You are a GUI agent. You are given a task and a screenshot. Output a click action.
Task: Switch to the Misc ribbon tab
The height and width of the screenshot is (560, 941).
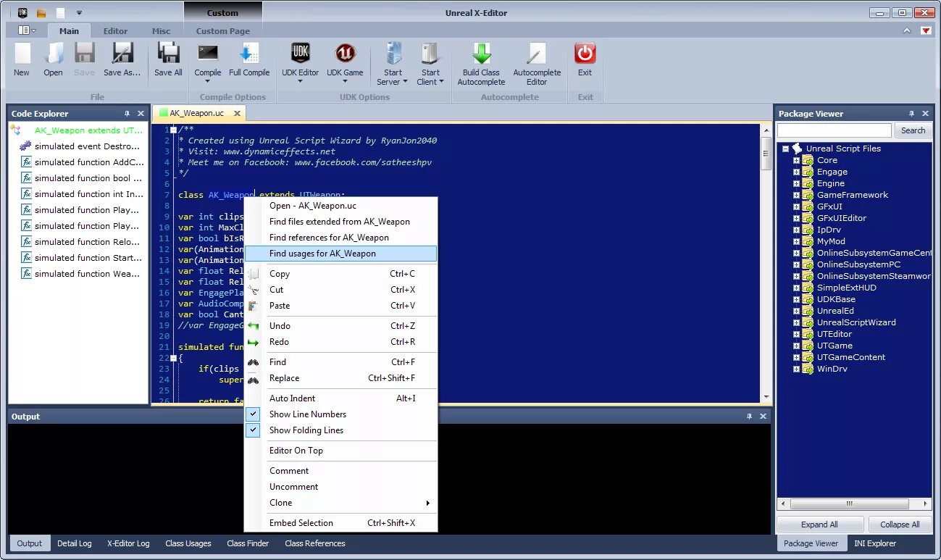click(162, 31)
